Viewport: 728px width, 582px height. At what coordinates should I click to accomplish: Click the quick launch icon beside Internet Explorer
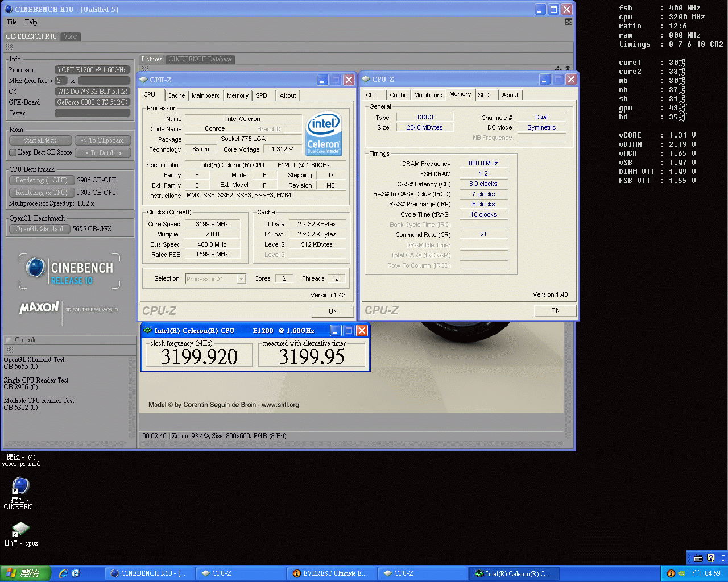click(76, 573)
